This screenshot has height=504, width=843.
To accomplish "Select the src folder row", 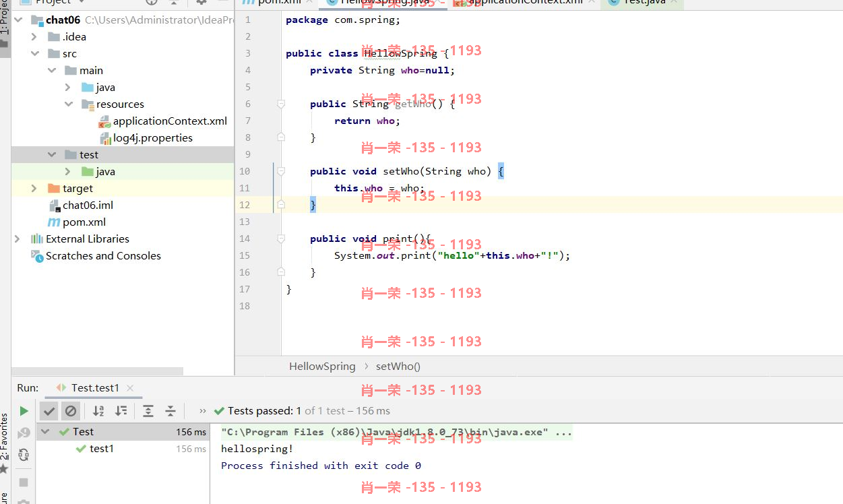I will coord(123,54).
